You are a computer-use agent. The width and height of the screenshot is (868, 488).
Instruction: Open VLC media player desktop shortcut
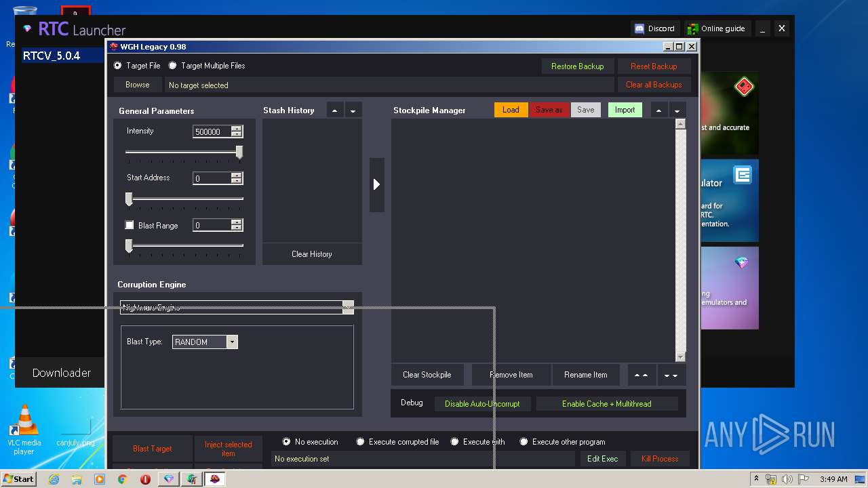click(24, 430)
